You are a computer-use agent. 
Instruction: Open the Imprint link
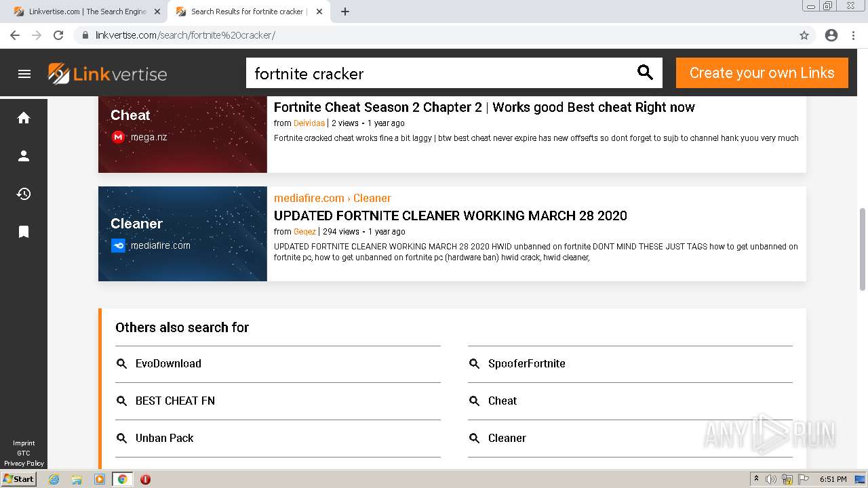pos(24,443)
